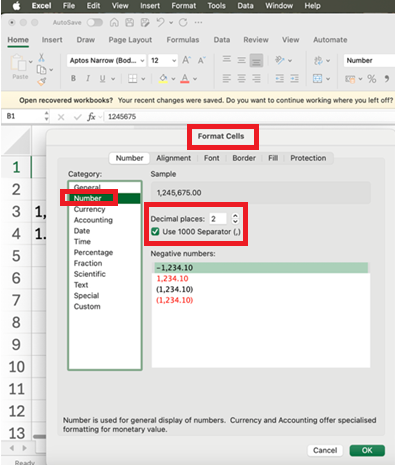This screenshot has width=395, height=465.
Task: Click the Undo arrow icon
Action: click(x=161, y=22)
